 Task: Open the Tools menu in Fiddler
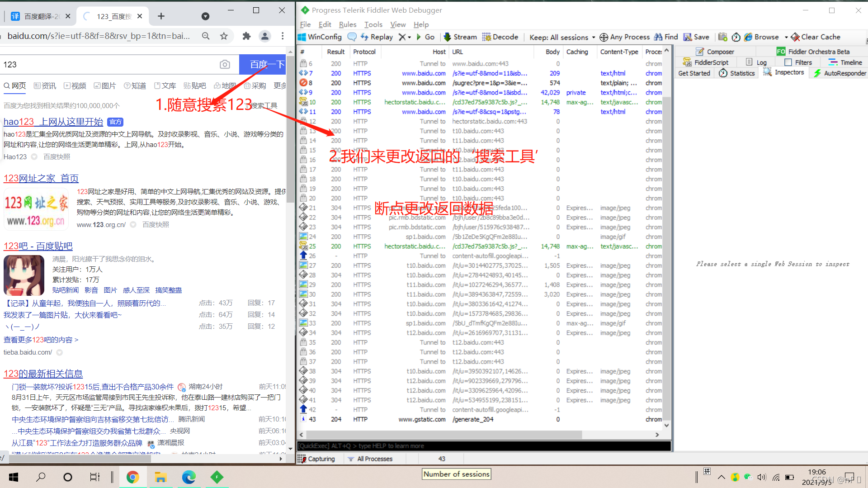pyautogui.click(x=373, y=24)
